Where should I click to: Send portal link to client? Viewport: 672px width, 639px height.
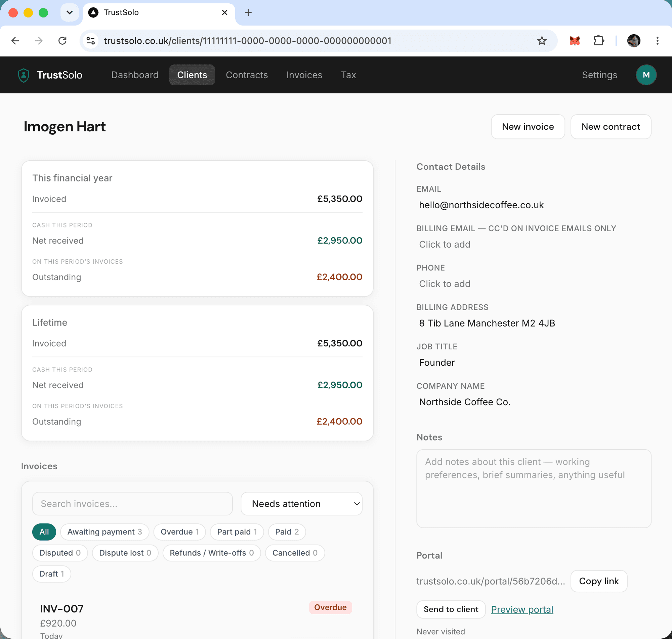451,609
